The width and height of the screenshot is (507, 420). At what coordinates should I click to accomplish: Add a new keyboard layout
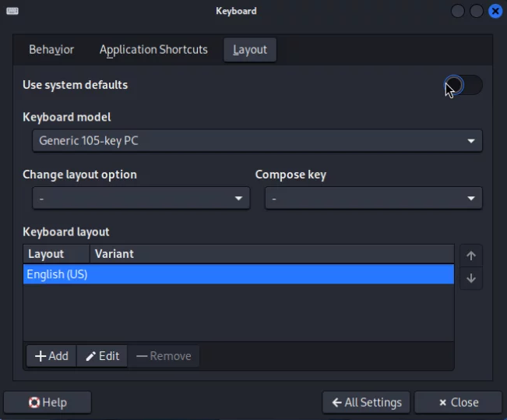(51, 356)
